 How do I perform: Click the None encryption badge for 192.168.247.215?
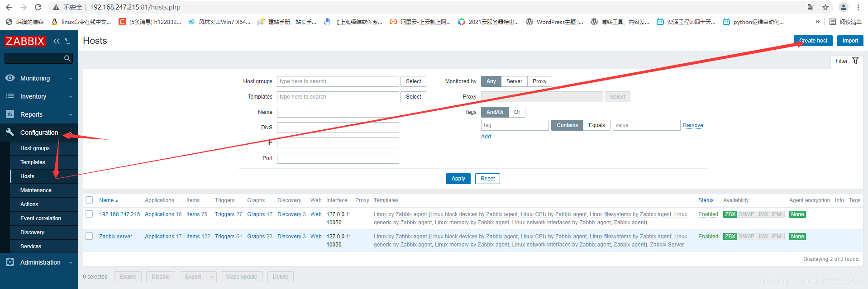click(x=797, y=214)
